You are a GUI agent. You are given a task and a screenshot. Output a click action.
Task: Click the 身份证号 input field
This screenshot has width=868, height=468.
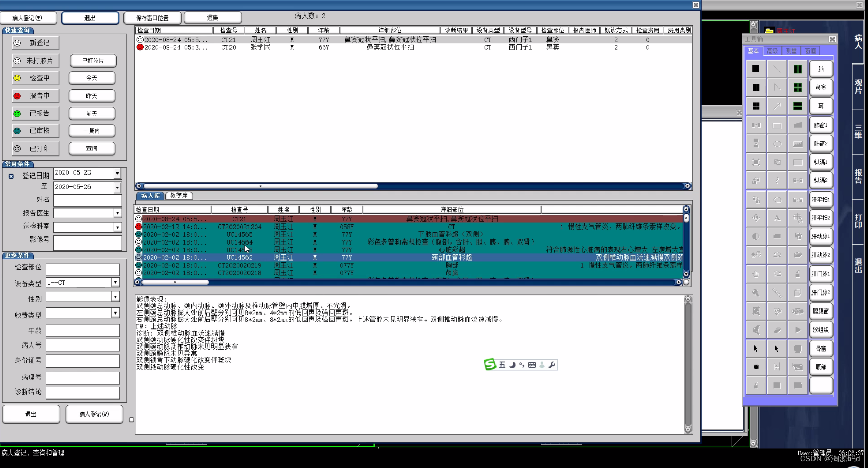pos(83,361)
